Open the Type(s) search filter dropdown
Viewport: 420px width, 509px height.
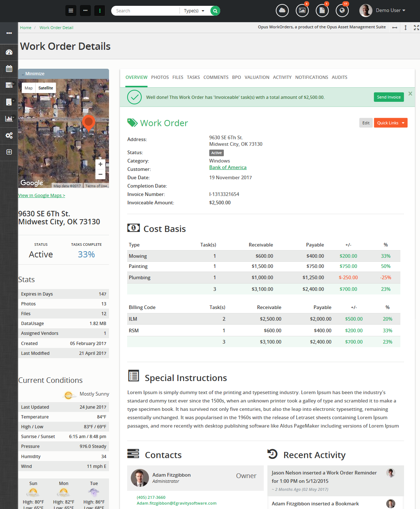(x=194, y=11)
